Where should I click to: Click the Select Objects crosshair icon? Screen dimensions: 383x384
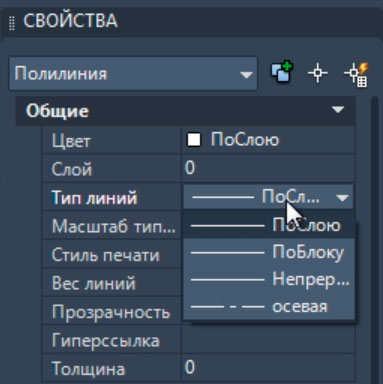[x=317, y=73]
